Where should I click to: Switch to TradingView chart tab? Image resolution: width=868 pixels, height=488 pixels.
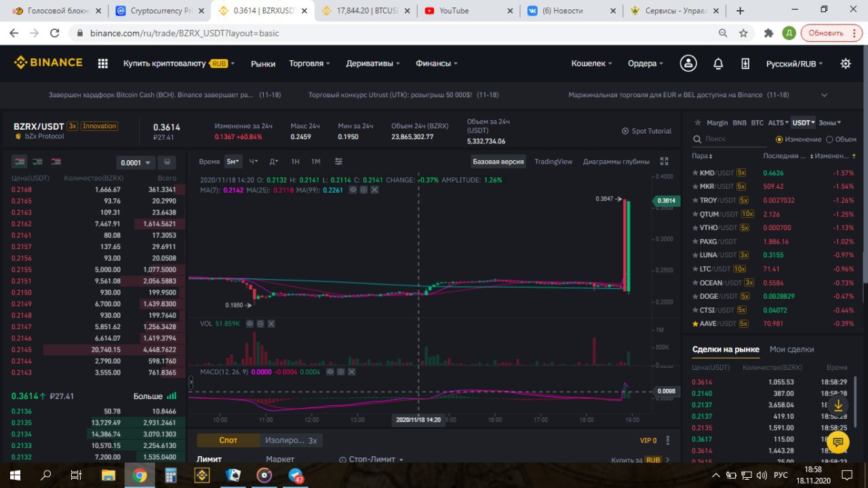pos(553,162)
